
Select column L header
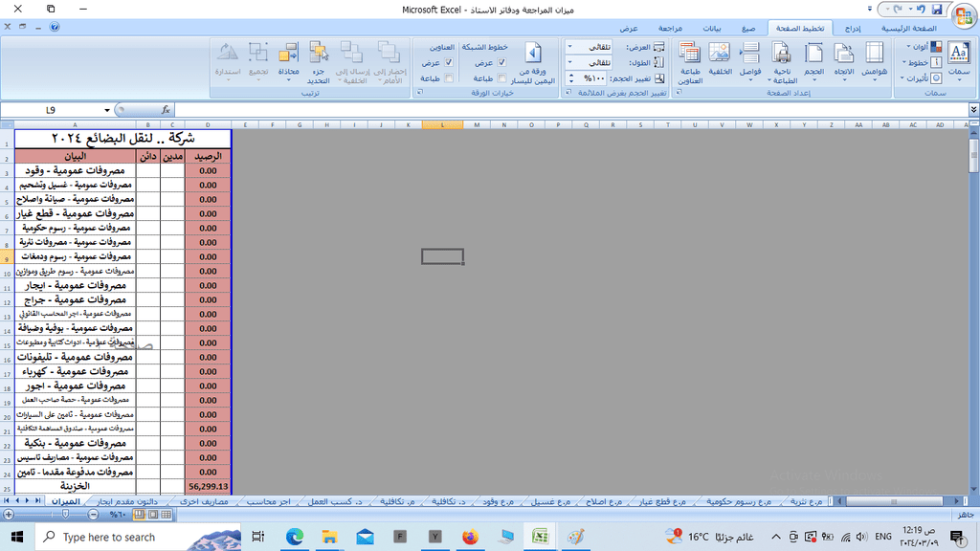click(442, 125)
